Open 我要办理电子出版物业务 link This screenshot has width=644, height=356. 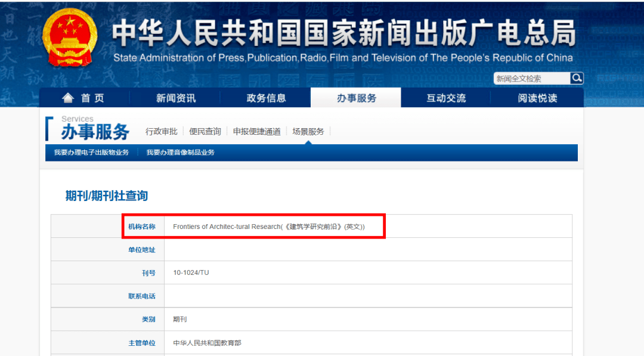pyautogui.click(x=91, y=153)
